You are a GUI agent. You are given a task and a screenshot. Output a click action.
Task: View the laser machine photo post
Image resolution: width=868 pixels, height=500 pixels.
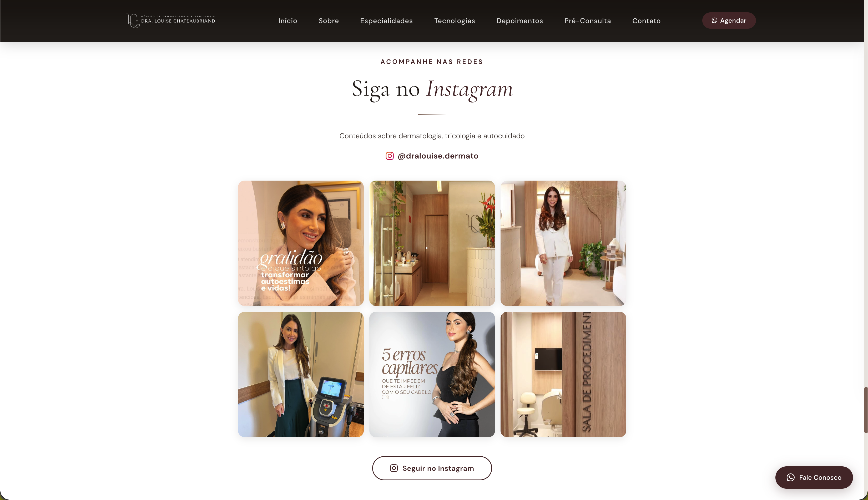[x=301, y=374]
